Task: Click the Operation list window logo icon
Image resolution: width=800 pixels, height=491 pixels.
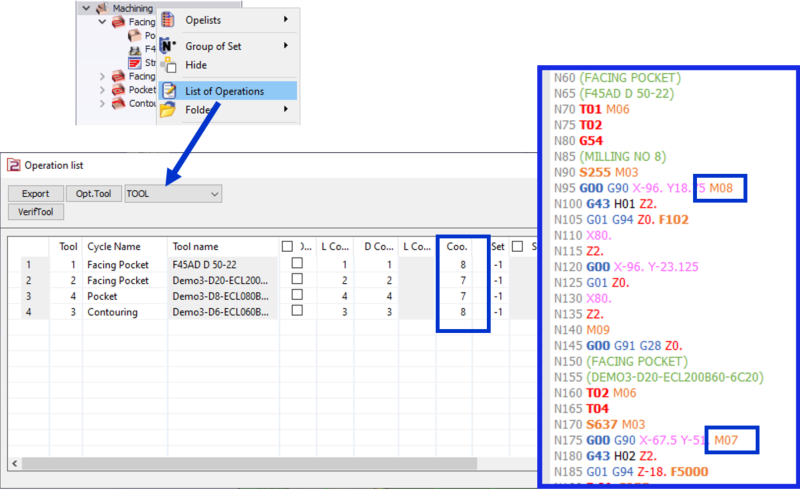Action: click(x=14, y=165)
